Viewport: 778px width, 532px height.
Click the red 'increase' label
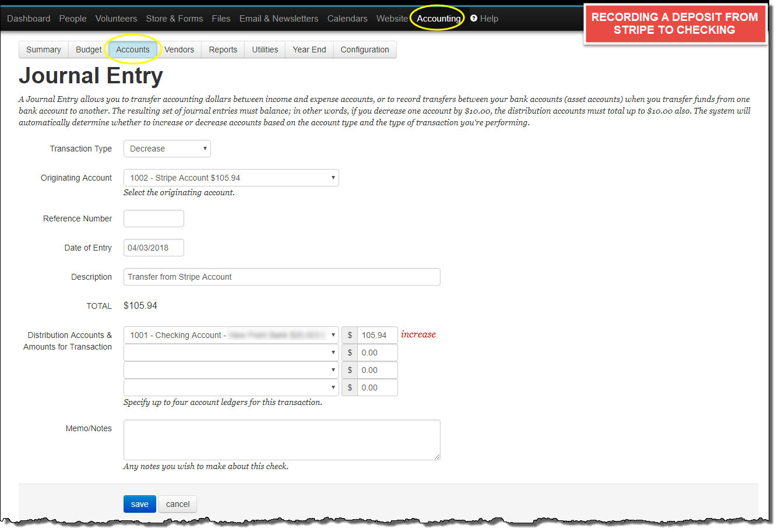(x=418, y=334)
